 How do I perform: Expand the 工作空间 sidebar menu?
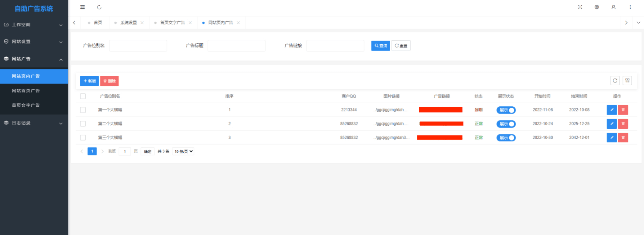[x=34, y=25]
